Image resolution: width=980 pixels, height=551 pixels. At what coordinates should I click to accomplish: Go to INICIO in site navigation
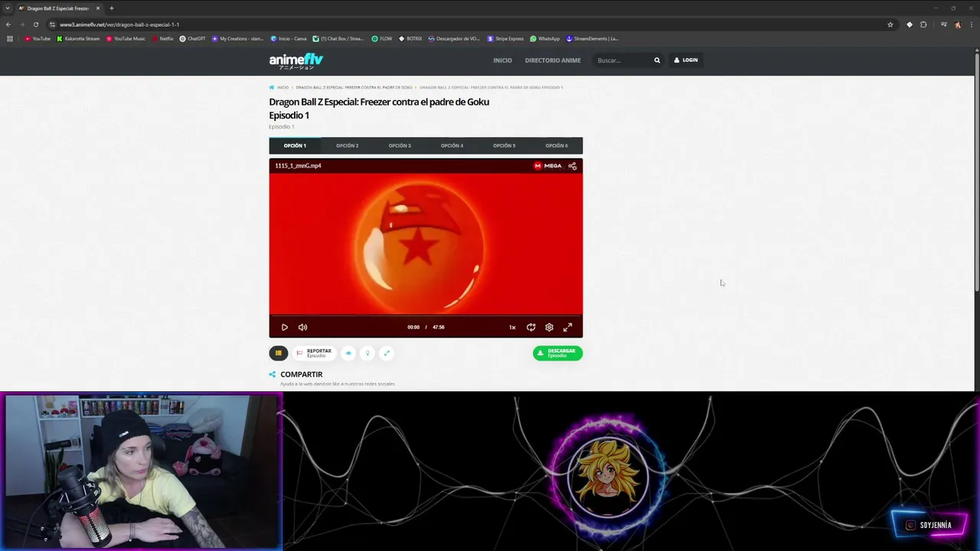[x=502, y=60]
